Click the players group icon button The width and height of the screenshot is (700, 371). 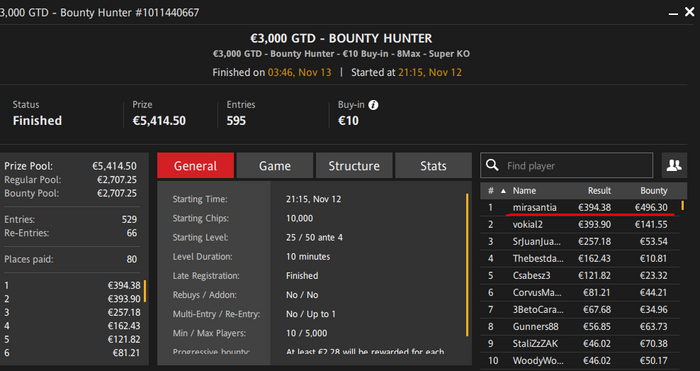pos(674,165)
